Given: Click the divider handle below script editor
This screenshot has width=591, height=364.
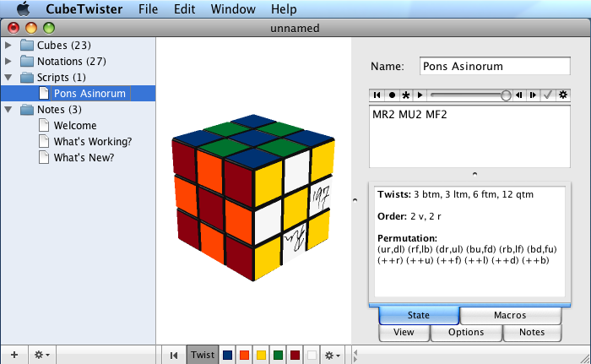Looking at the screenshot, I should (x=474, y=174).
